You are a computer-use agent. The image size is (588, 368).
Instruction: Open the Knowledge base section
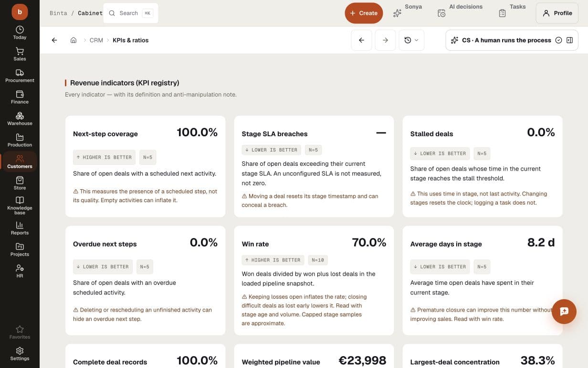coord(20,206)
